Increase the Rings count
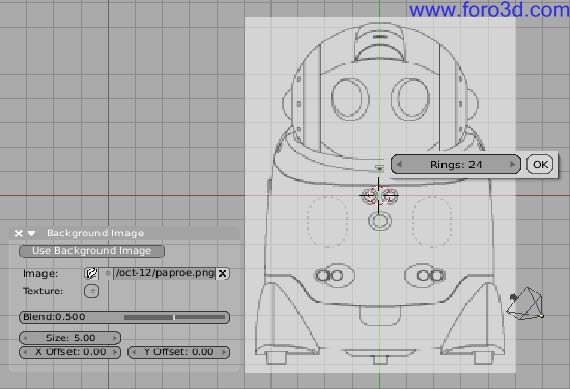Screen dimensions: 570x389 pyautogui.click(x=513, y=164)
